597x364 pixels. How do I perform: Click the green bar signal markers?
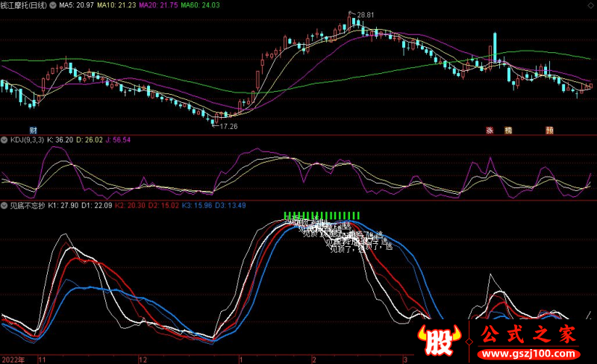(x=326, y=216)
